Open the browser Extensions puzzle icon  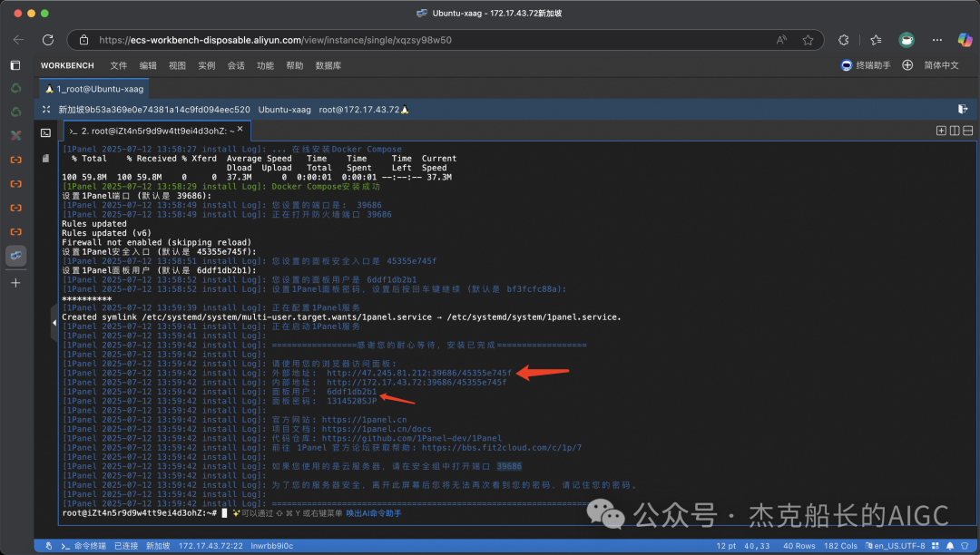(x=844, y=40)
